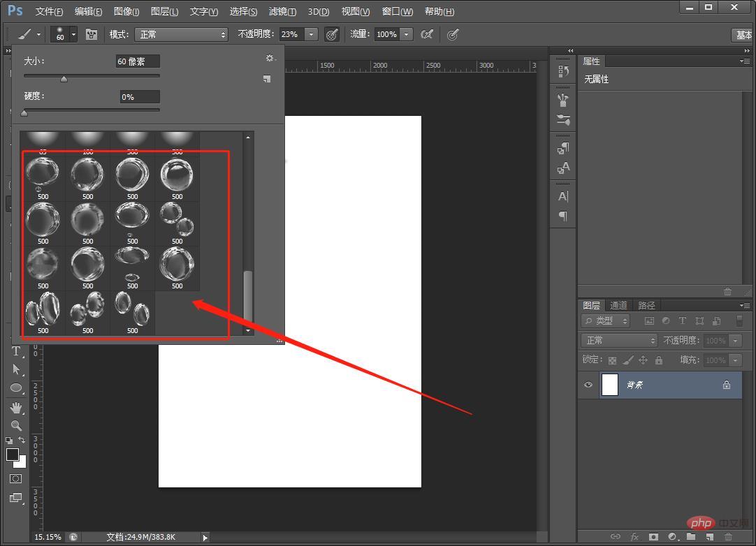Open 模式 blending mode dropdown
This screenshot has width=756, height=546.
pyautogui.click(x=181, y=34)
